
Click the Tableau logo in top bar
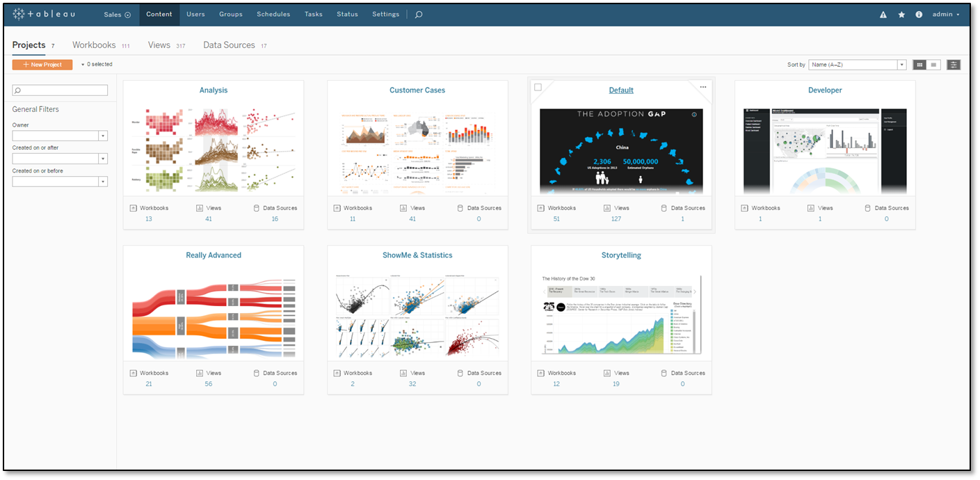pos(43,14)
